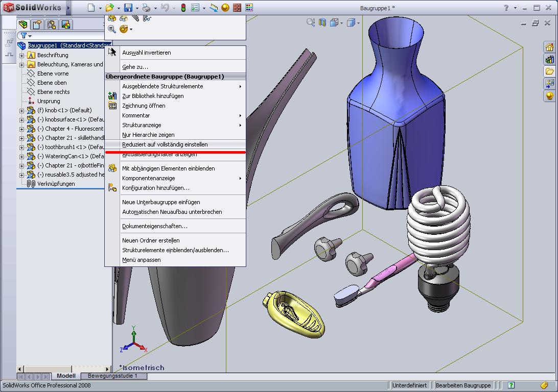
Task: Click the section view icon in viewport toolbar
Action: click(322, 22)
